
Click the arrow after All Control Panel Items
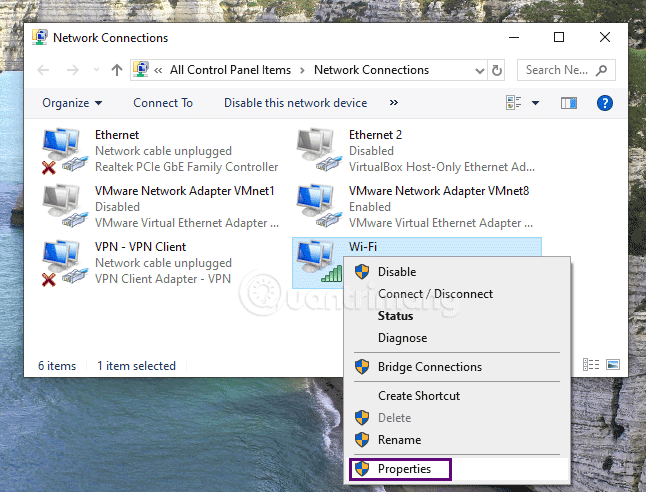302,70
